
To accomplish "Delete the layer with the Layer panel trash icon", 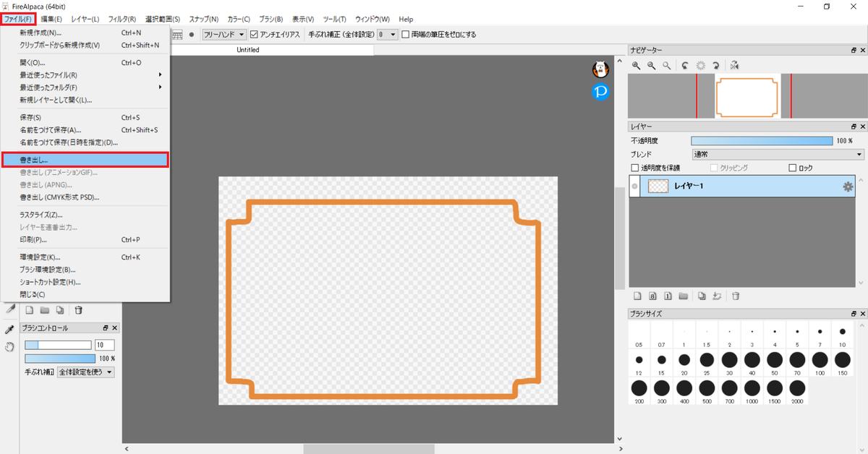I will coord(736,296).
